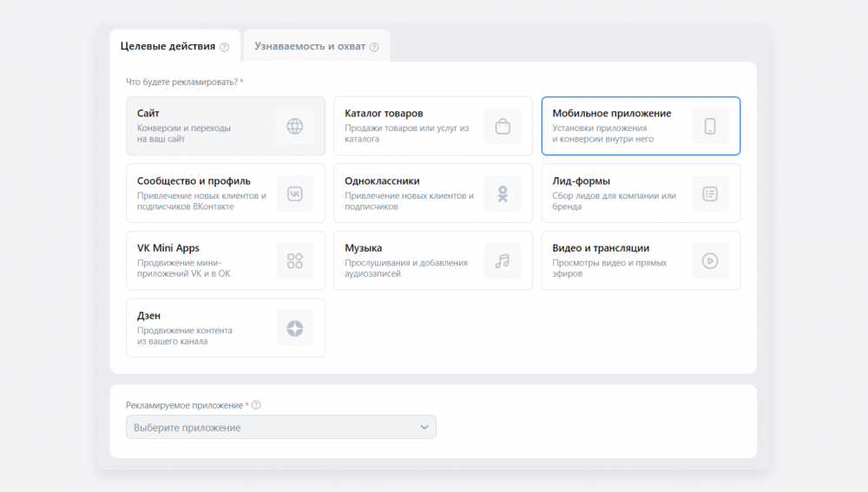
Task: Click the VK logo icon on Сообщество и профиль
Action: 295,194
